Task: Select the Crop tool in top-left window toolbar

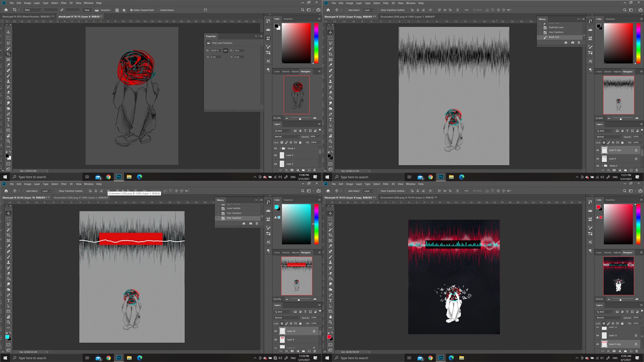Action: [x=8, y=54]
